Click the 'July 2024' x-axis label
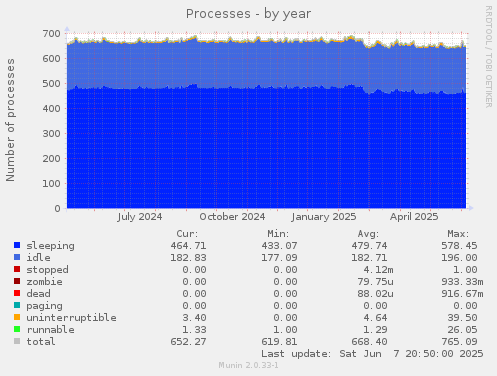497x376 pixels. pos(140,217)
